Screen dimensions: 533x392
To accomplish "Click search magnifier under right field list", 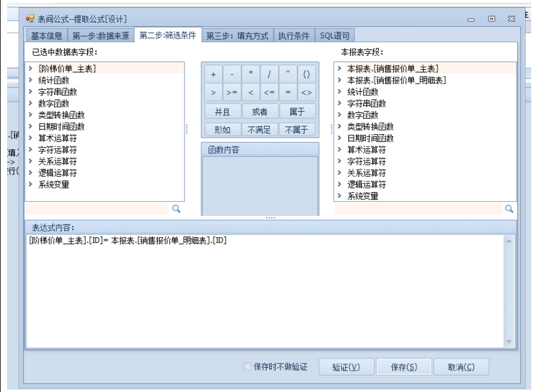I will [509, 209].
